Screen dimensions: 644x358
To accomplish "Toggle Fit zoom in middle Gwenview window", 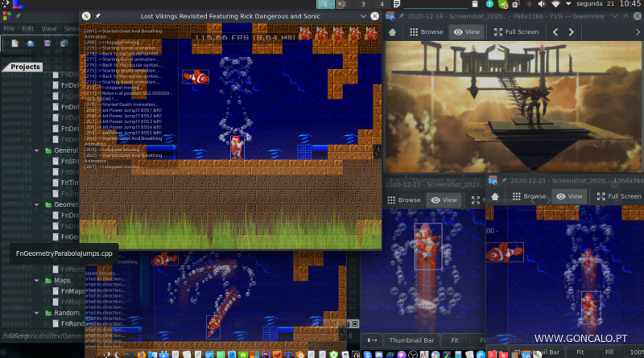I will click(x=455, y=340).
